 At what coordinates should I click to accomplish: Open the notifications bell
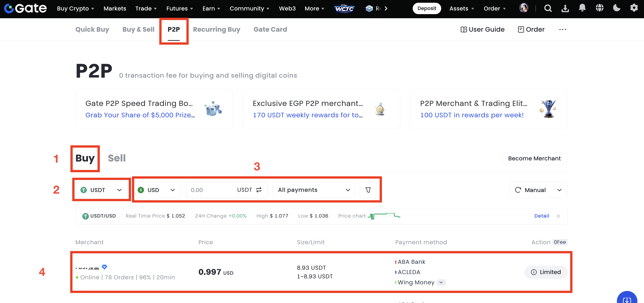[x=582, y=8]
